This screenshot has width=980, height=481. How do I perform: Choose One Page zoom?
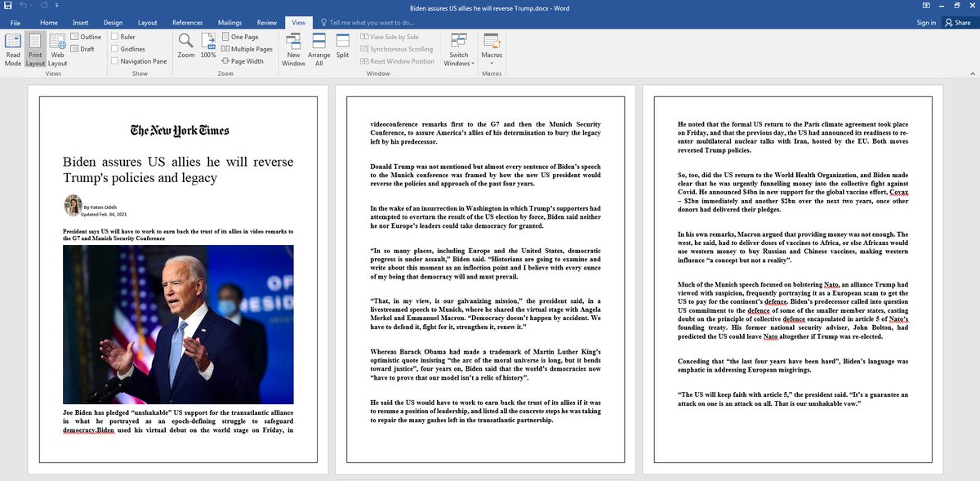(x=239, y=37)
